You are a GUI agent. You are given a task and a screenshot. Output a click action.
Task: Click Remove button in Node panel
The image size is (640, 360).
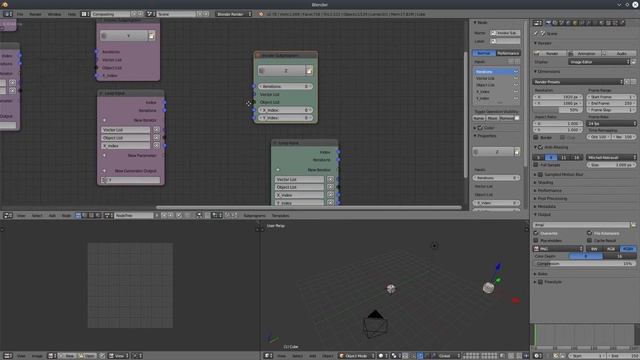[x=507, y=118]
